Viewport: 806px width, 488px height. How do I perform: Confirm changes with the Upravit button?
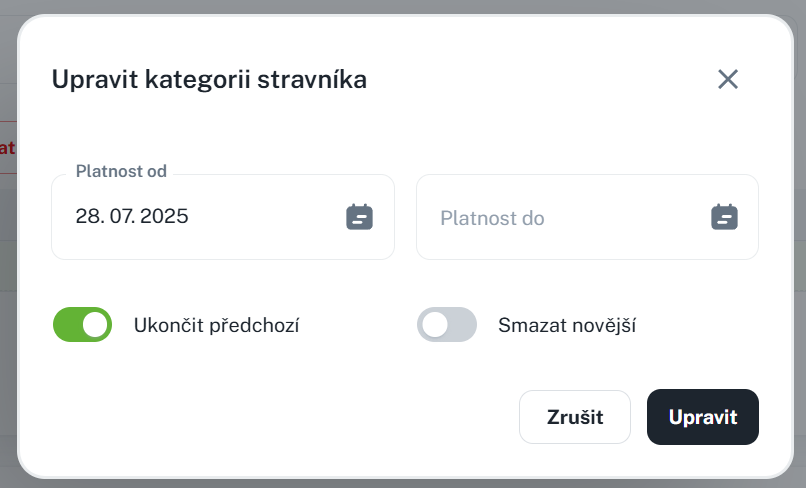click(702, 417)
